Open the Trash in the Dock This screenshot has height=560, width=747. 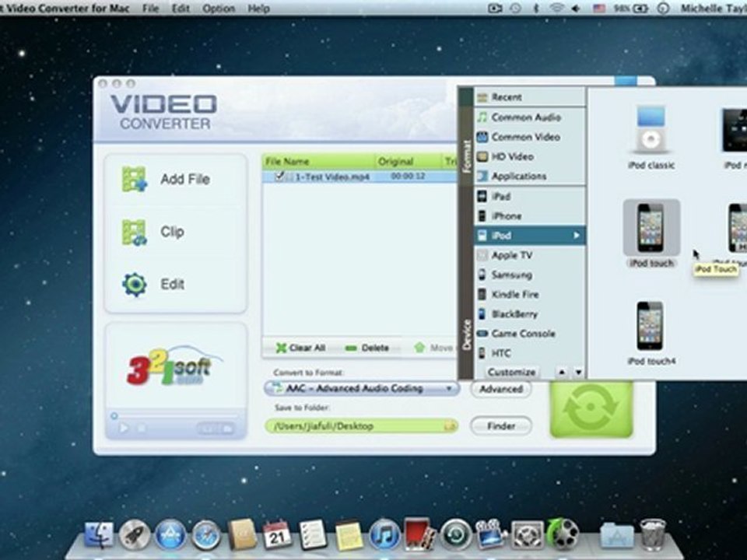tap(652, 535)
